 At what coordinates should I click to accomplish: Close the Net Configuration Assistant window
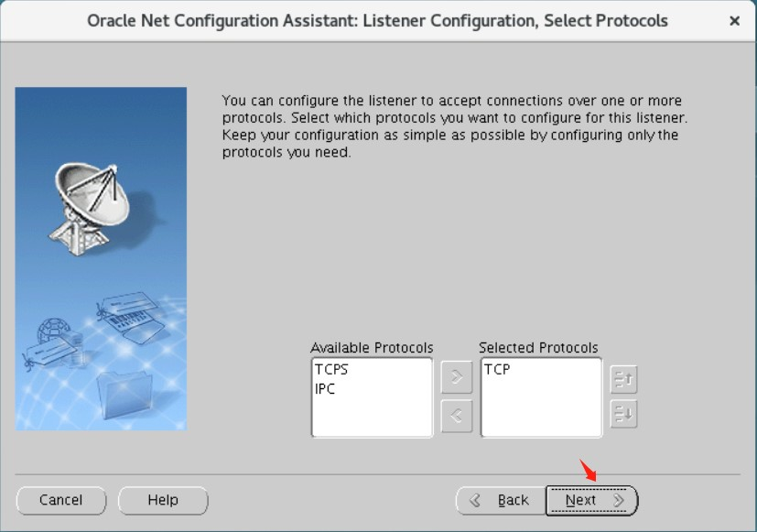point(734,21)
